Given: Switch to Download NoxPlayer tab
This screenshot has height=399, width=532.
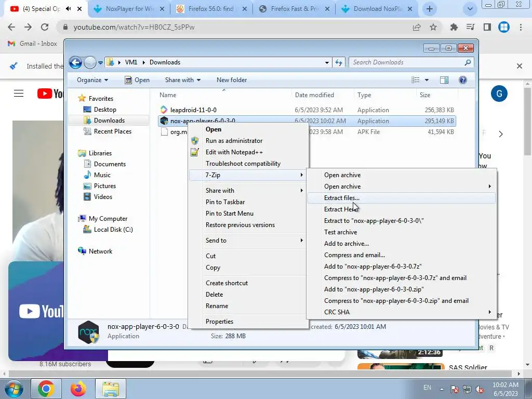Looking at the screenshot, I should click(x=377, y=9).
